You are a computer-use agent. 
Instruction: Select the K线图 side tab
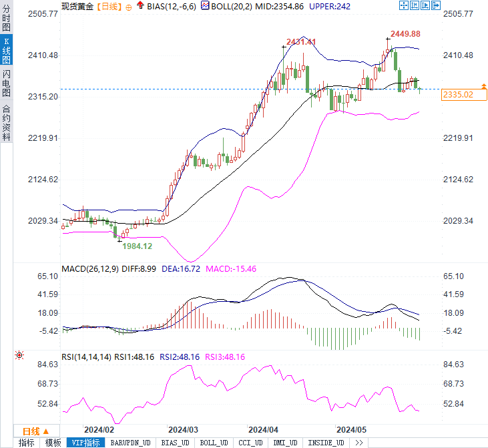tap(6, 50)
